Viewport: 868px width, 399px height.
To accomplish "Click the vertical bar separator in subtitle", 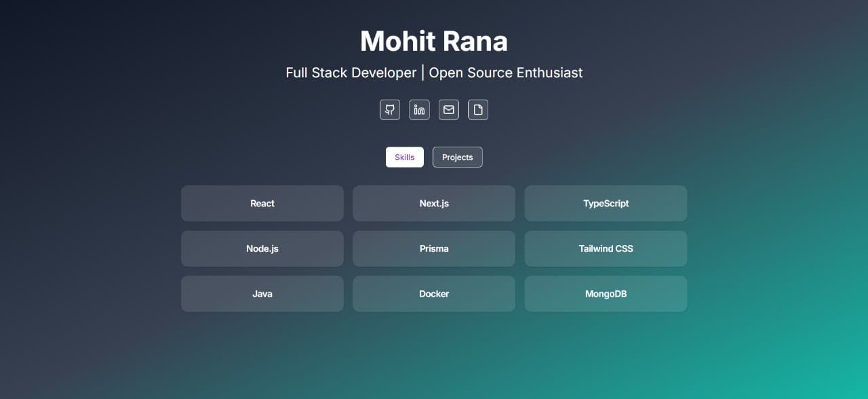I will tap(422, 73).
